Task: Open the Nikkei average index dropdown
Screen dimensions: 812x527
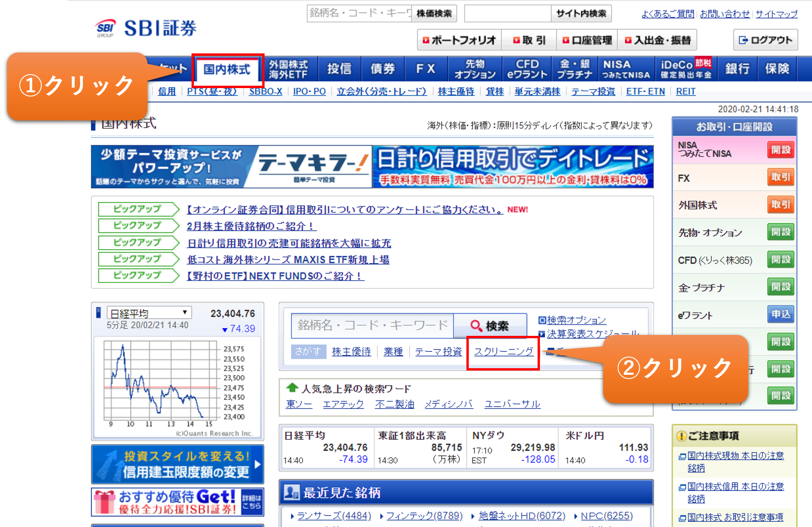Action: 149,313
